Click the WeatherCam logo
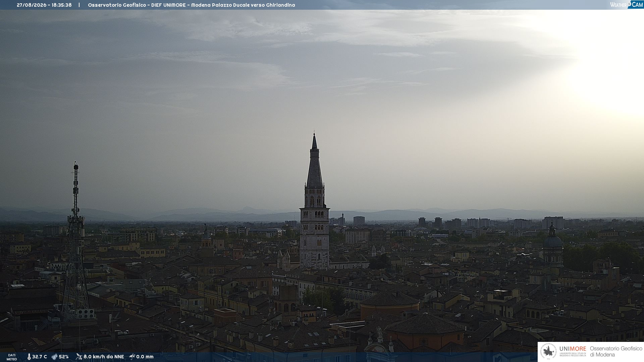The width and height of the screenshot is (644, 362). [x=627, y=5]
